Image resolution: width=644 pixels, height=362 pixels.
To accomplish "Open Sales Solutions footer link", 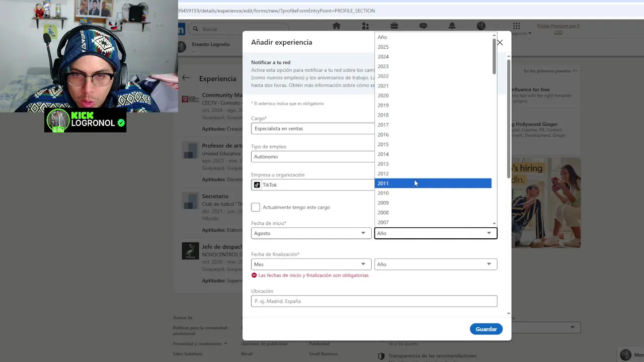I will 188,354.
